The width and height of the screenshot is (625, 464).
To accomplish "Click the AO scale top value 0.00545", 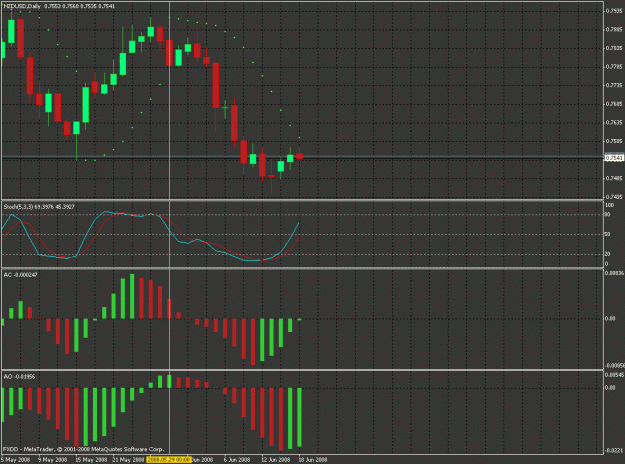I will tap(614, 375).
